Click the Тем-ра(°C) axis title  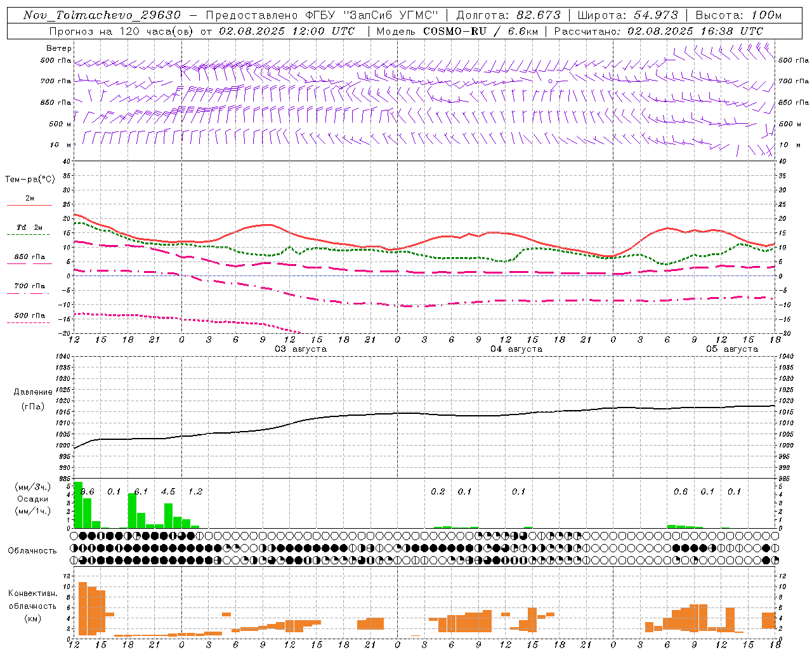(x=30, y=180)
